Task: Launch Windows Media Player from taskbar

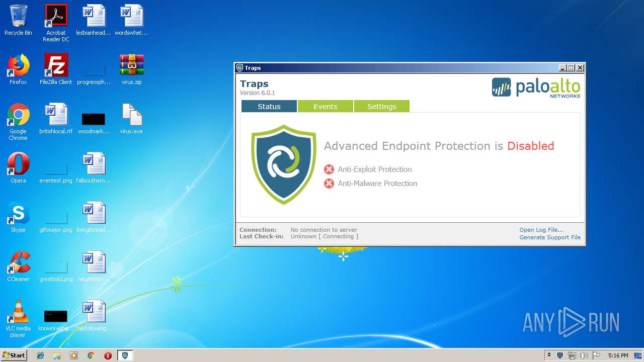Action: (74, 355)
